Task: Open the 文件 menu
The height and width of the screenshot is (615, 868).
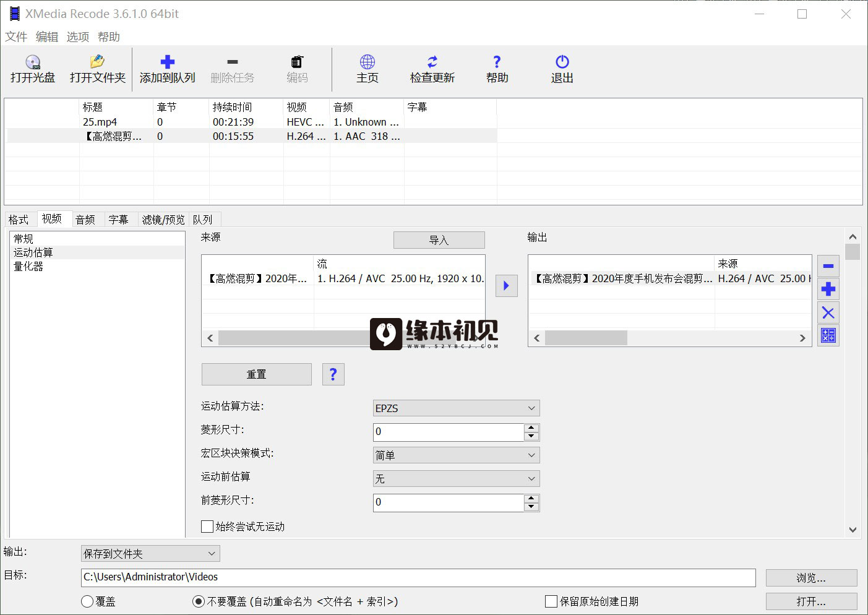Action: coord(16,37)
